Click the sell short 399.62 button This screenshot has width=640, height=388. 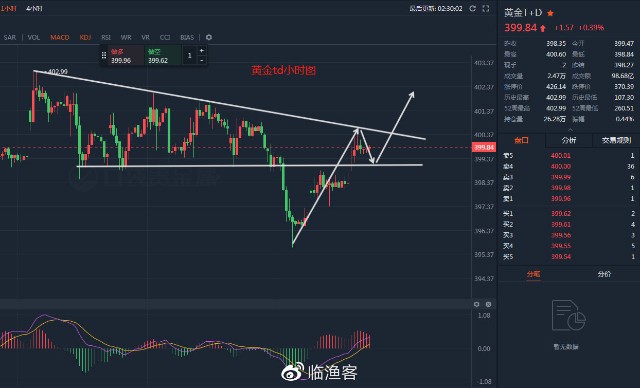tap(163, 55)
